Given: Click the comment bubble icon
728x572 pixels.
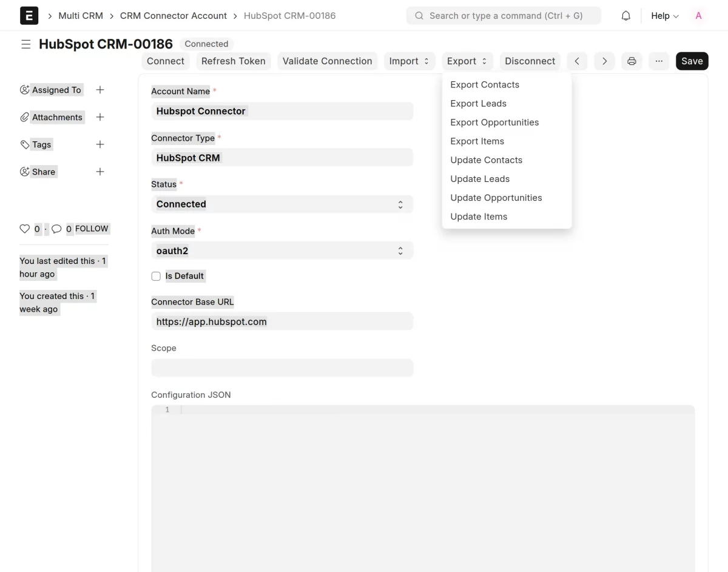Looking at the screenshot, I should pyautogui.click(x=56, y=229).
